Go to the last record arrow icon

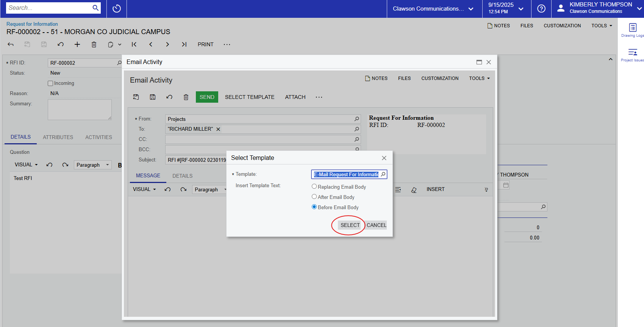point(184,45)
